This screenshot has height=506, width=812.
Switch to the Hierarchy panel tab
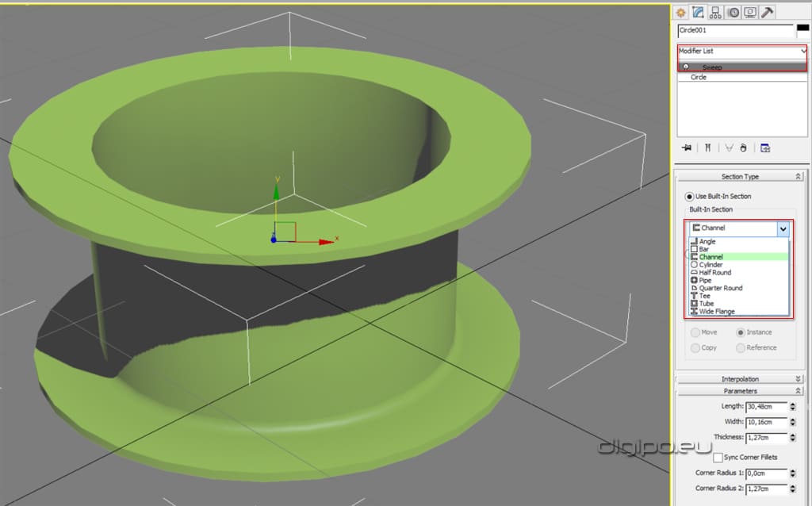point(715,12)
